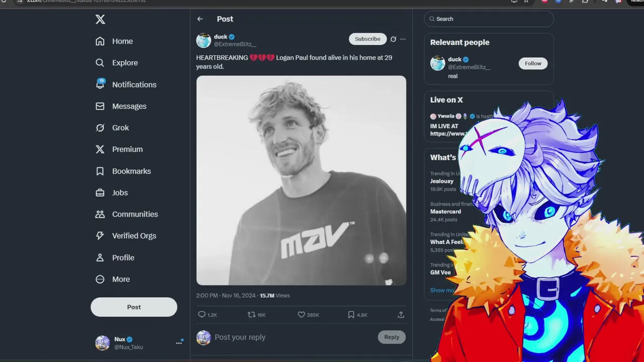Share the post via the upload icon
Image resolution: width=644 pixels, height=362 pixels.
401,315
